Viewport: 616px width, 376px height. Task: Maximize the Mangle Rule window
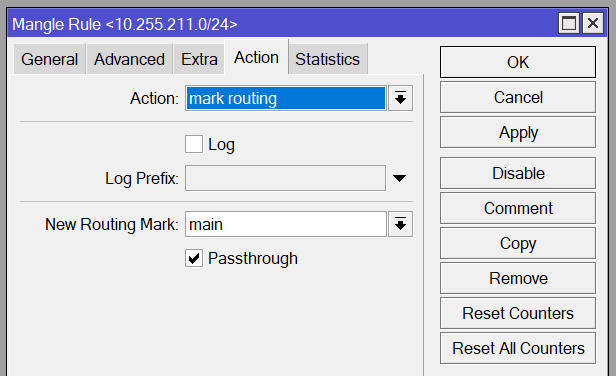569,23
